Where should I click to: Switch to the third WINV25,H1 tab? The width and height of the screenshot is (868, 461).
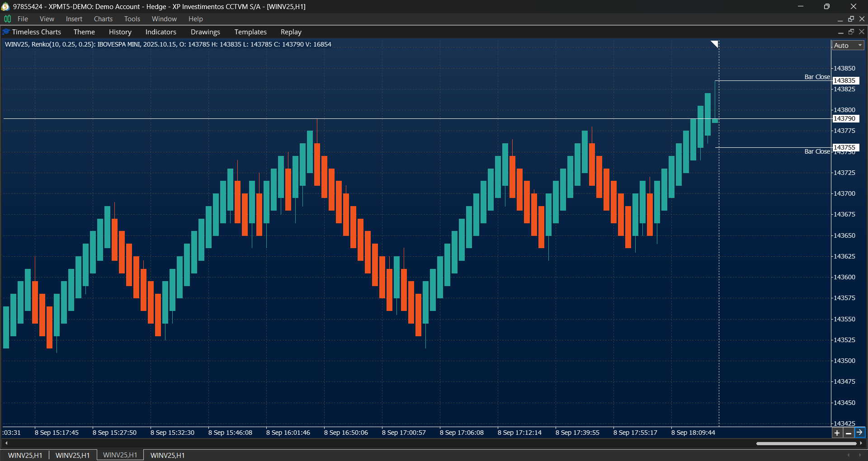[x=120, y=455]
